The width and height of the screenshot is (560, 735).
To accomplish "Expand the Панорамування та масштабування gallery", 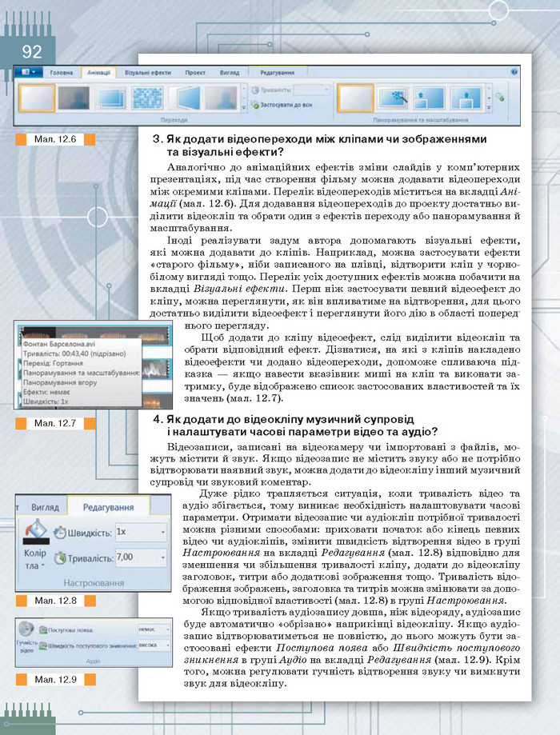I will click(x=489, y=107).
